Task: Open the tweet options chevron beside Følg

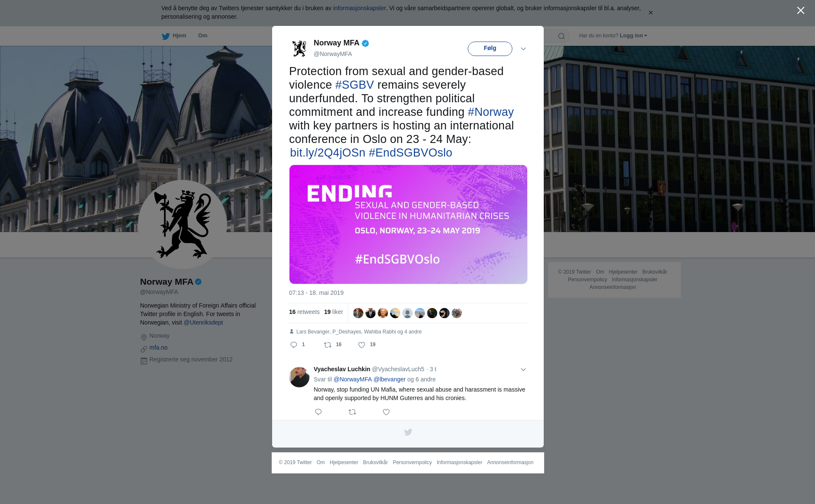Action: click(523, 49)
